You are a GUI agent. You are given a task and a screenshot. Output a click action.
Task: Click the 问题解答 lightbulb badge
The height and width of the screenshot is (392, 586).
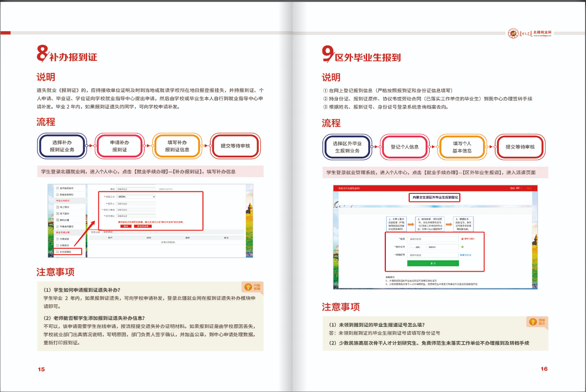(x=251, y=287)
